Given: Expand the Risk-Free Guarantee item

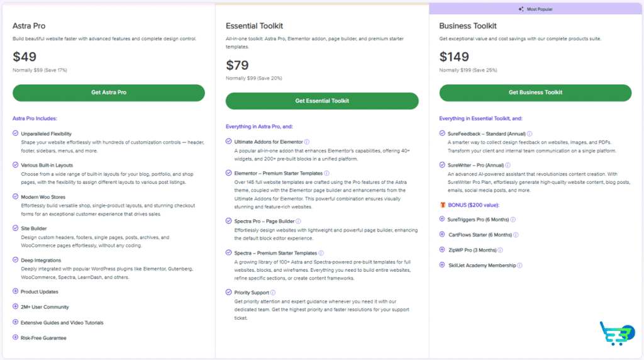Looking at the screenshot, I should pos(15,337).
